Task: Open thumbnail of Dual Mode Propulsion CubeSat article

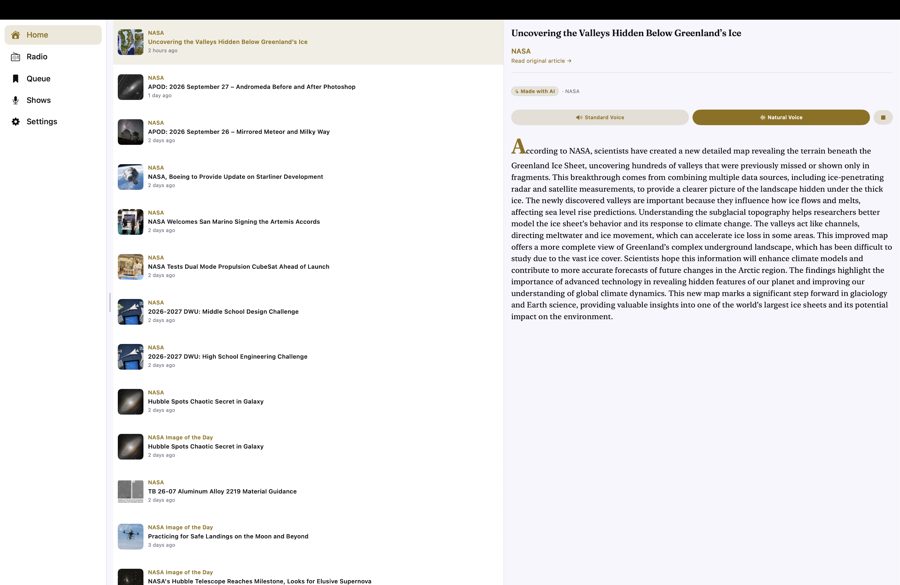Action: coord(130,267)
